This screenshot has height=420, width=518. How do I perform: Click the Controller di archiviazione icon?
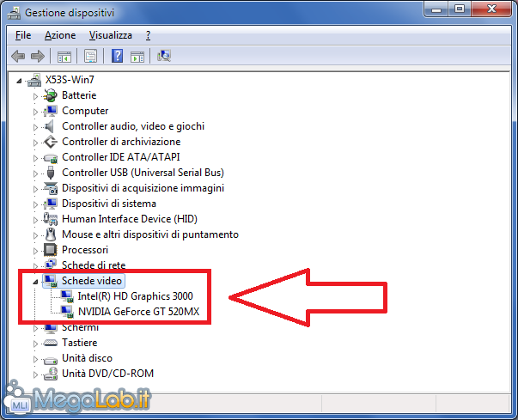(51, 142)
